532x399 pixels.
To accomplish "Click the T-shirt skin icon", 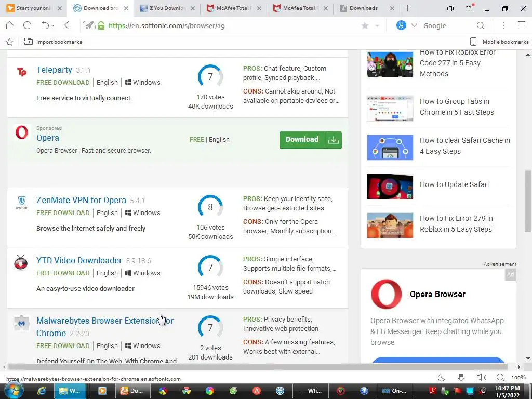I will (469, 8).
